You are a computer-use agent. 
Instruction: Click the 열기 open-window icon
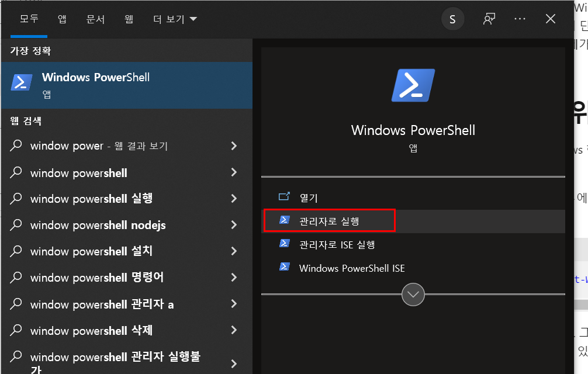click(x=284, y=196)
